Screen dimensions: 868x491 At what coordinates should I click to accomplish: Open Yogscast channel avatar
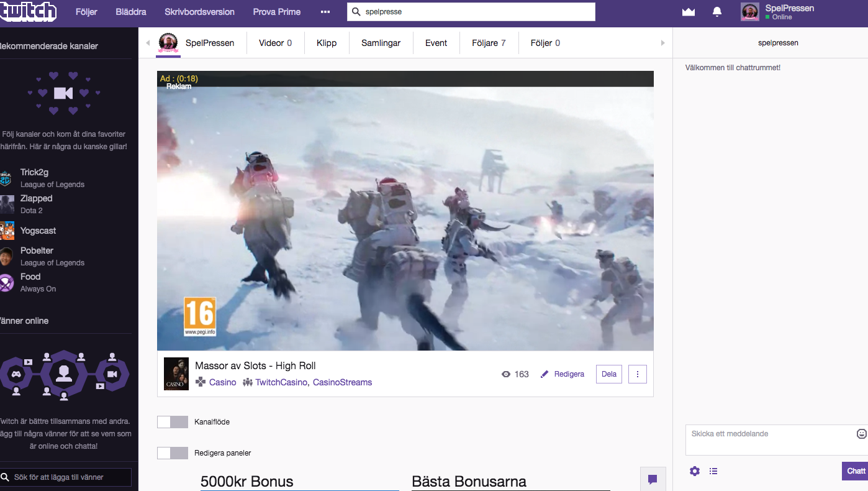coord(6,231)
